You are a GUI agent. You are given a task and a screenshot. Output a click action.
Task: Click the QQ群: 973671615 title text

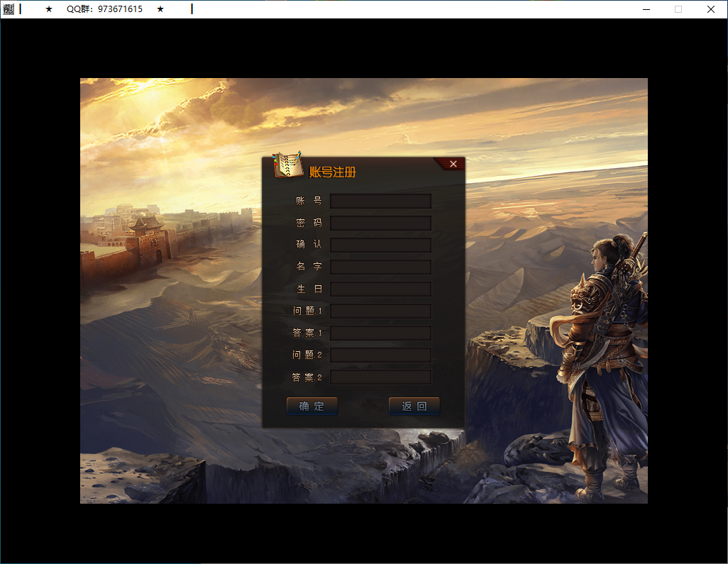tap(104, 9)
